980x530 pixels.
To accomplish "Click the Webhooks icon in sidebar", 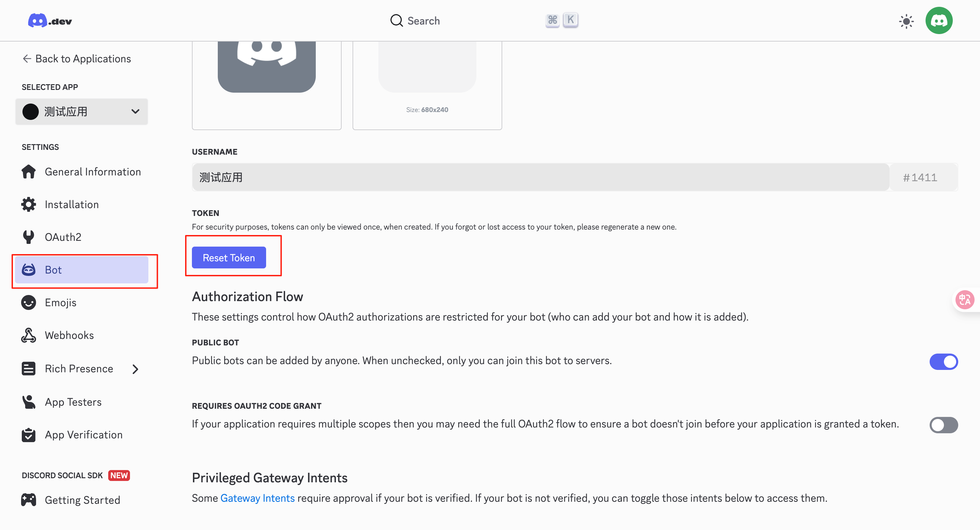I will point(29,335).
